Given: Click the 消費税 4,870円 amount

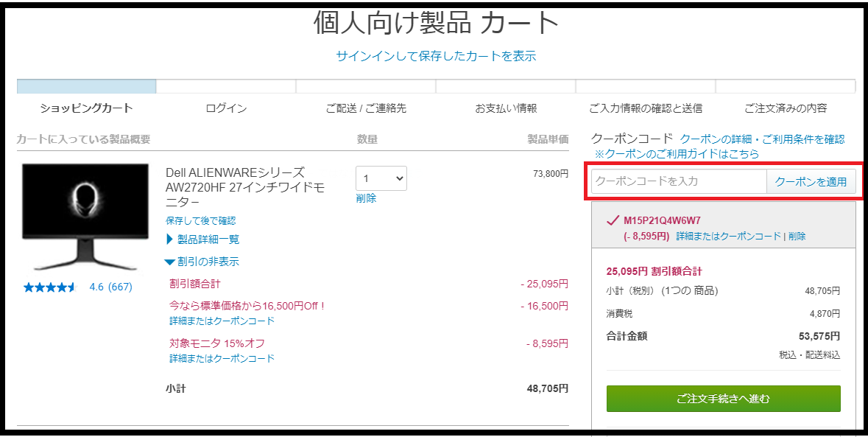Looking at the screenshot, I should pos(825,313).
